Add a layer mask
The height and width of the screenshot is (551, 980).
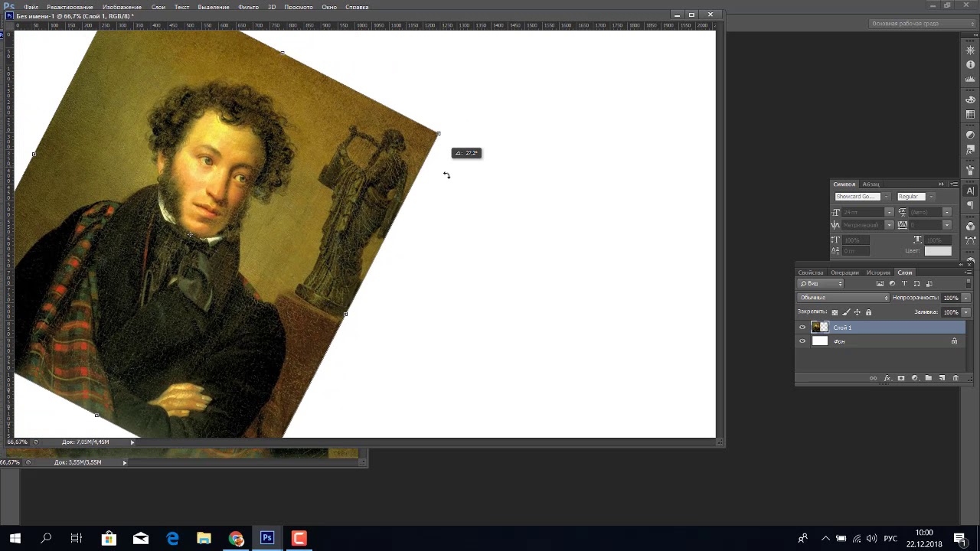[901, 378]
